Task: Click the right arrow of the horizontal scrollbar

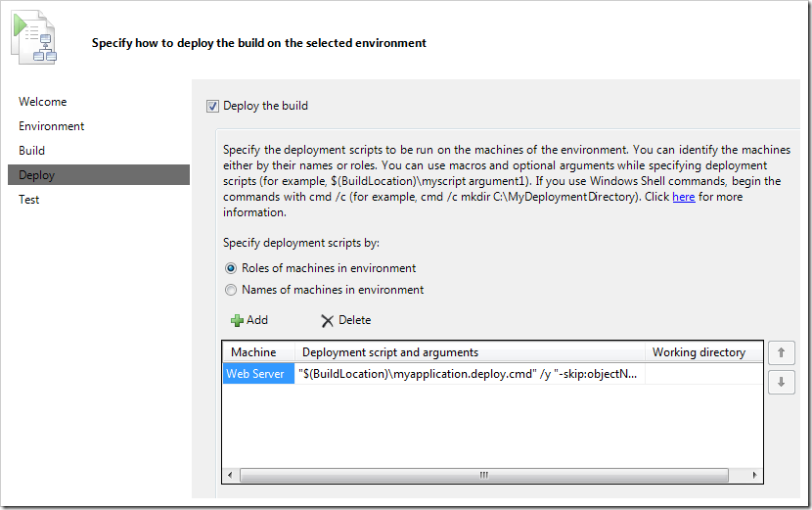Action: 754,475
